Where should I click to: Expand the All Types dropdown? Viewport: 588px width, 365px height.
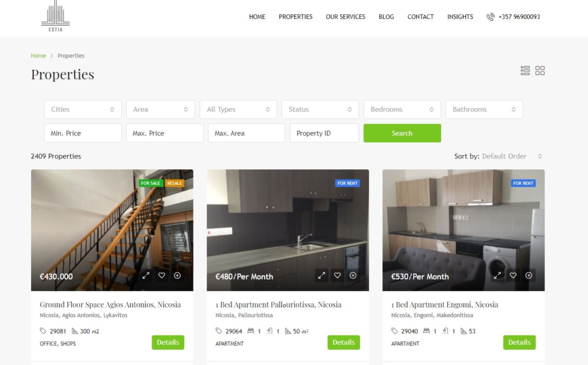click(238, 110)
